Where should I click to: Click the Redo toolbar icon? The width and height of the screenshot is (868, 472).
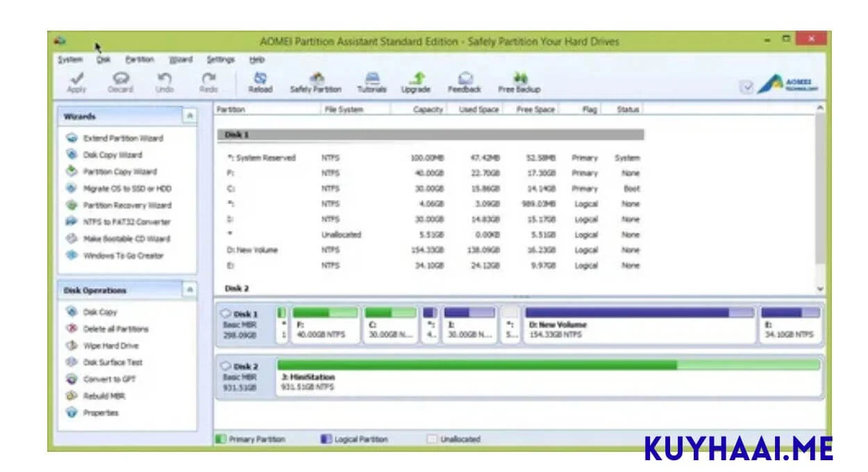(x=208, y=78)
